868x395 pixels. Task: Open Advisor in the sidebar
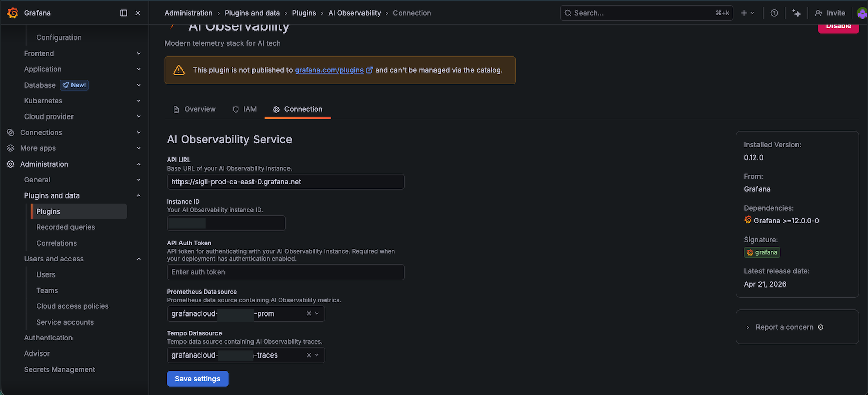point(37,353)
